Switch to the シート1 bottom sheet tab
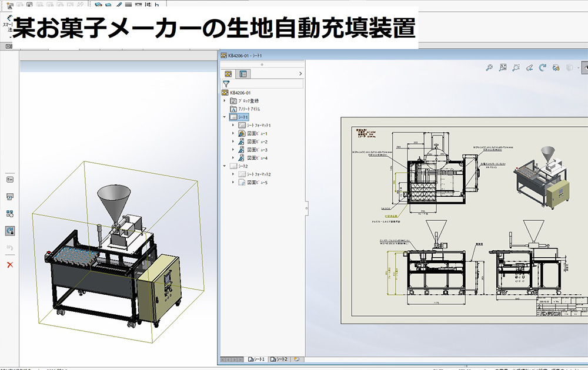The height and width of the screenshot is (370, 588). [256, 359]
